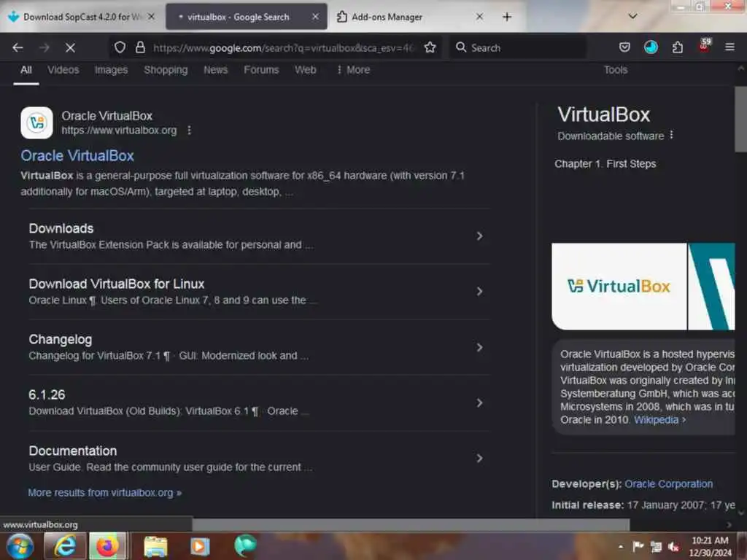Expand the Documentation sitelink arrow
This screenshot has height=560, width=747.
coord(479,458)
